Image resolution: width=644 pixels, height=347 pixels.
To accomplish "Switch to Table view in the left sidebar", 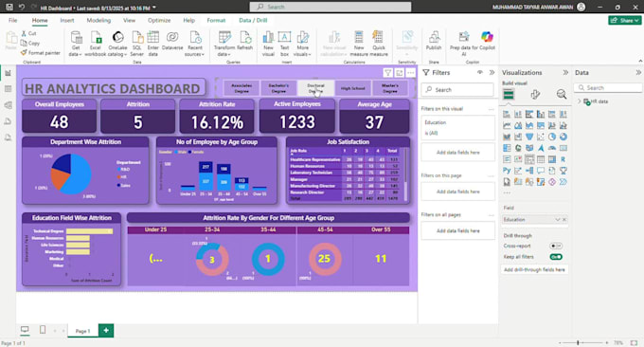I will [x=8, y=89].
